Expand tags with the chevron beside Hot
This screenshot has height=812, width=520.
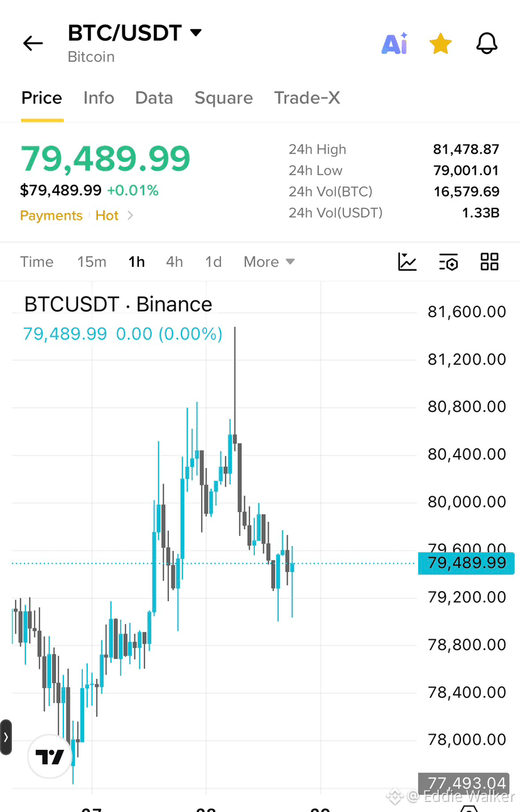130,215
